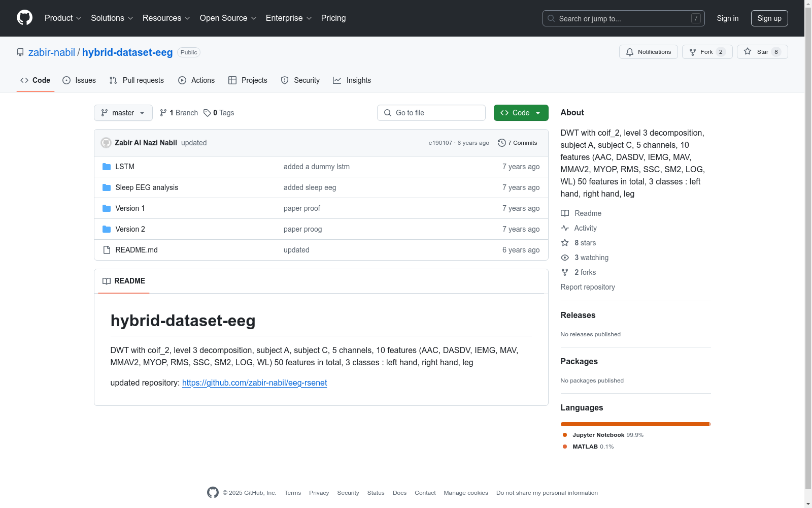View the 7 Commits history

(x=518, y=143)
